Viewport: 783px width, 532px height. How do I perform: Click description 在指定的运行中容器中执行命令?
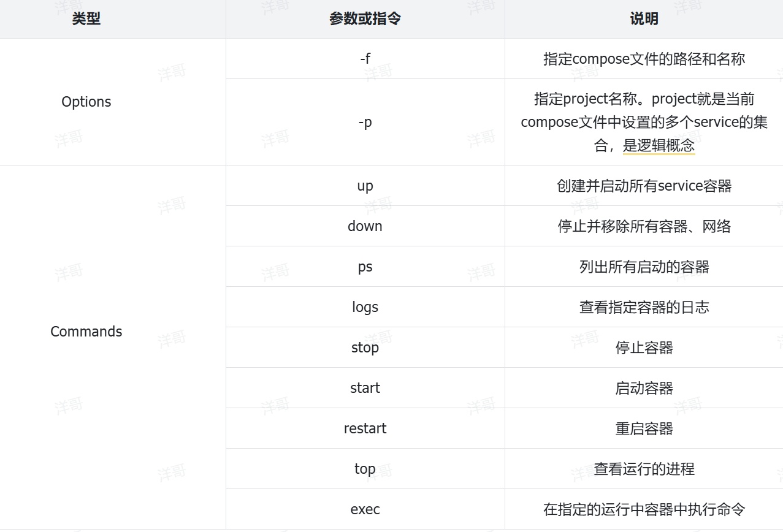(644, 509)
